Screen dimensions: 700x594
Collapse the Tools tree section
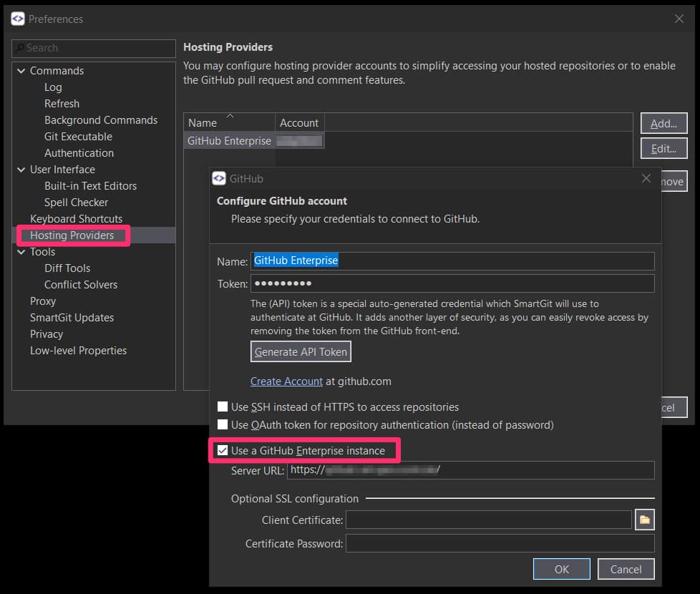click(x=21, y=252)
